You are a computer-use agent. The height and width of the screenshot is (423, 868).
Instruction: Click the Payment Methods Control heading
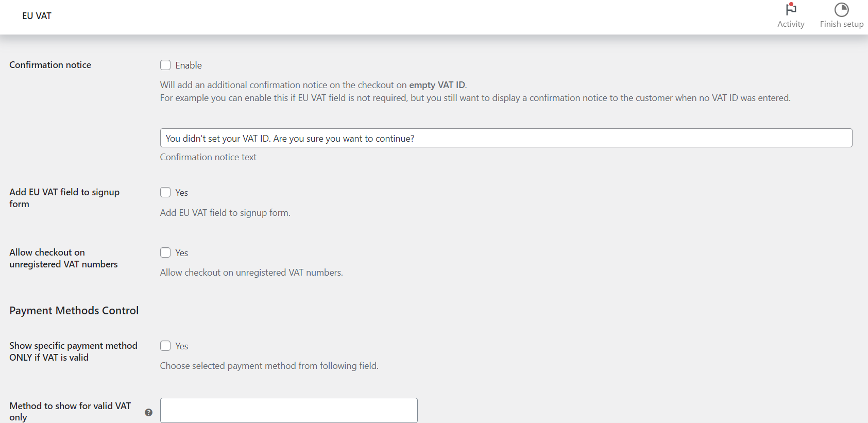(x=74, y=310)
